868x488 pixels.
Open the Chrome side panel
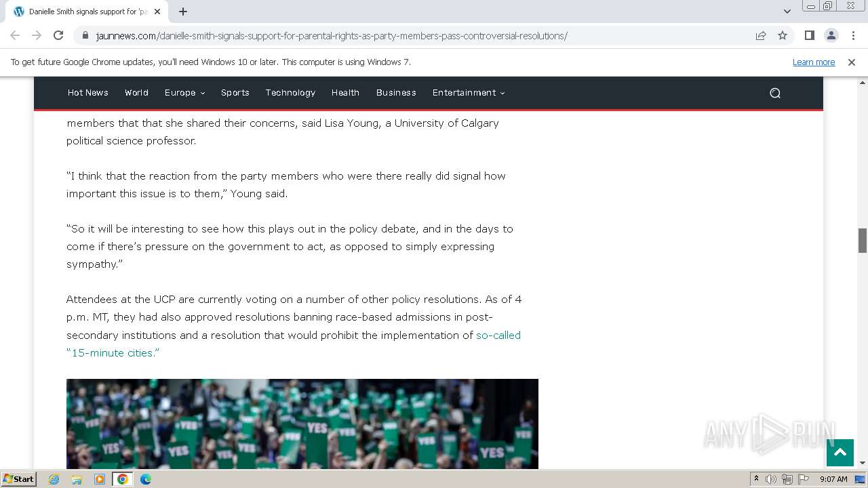[809, 35]
